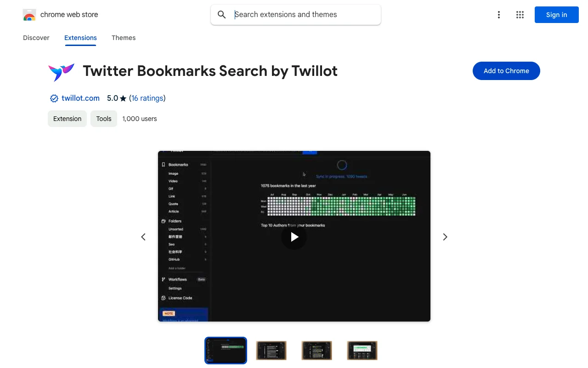Screen dimensions: 588x368
Task: Select the fourth preview thumbnail
Action: click(362, 351)
